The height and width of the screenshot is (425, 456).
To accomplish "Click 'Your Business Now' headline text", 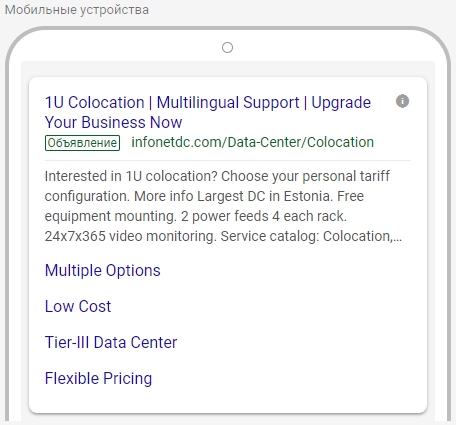I will point(114,122).
